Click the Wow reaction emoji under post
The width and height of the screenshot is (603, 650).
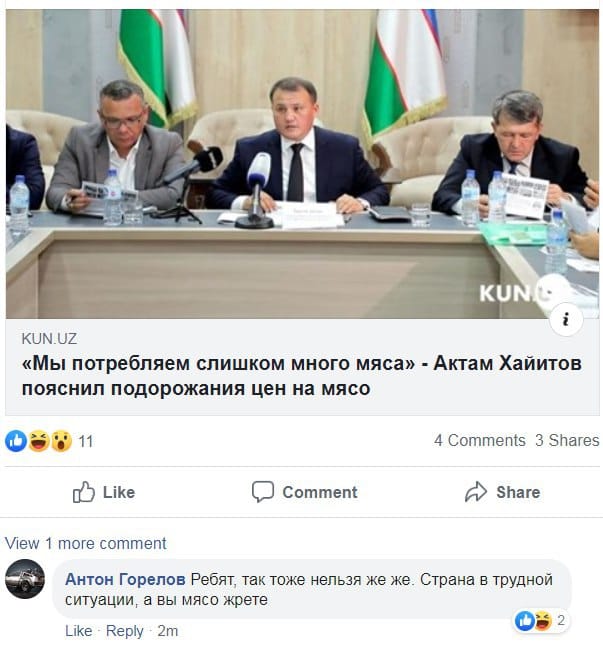click(x=61, y=441)
